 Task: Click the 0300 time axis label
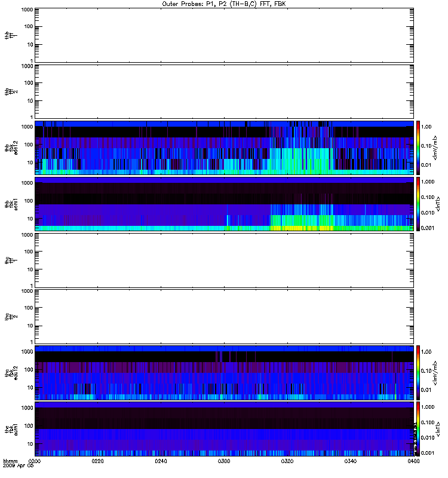pyautogui.click(x=224, y=461)
